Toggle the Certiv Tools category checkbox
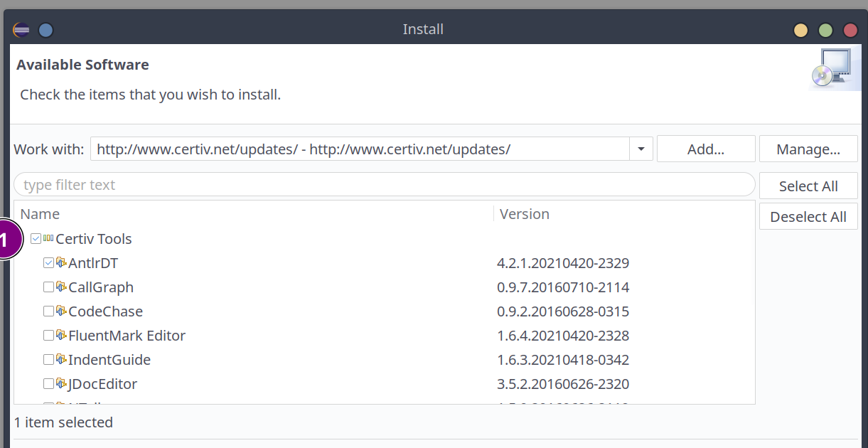The height and width of the screenshot is (448, 868). coord(36,239)
